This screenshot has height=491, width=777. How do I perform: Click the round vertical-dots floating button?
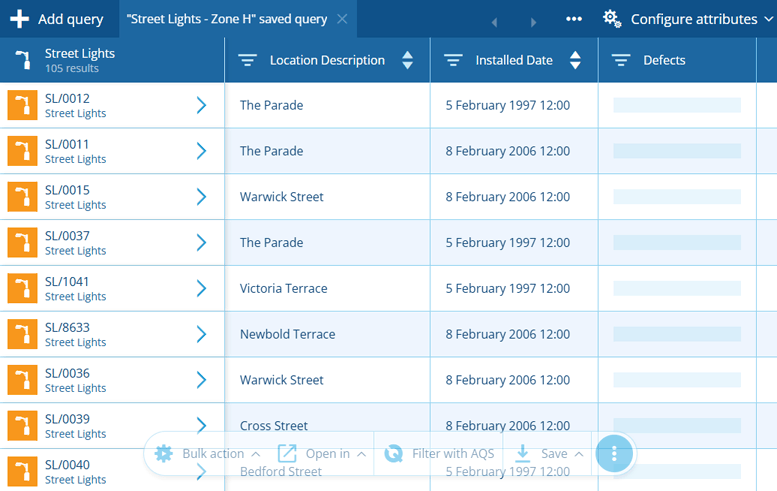pos(614,453)
